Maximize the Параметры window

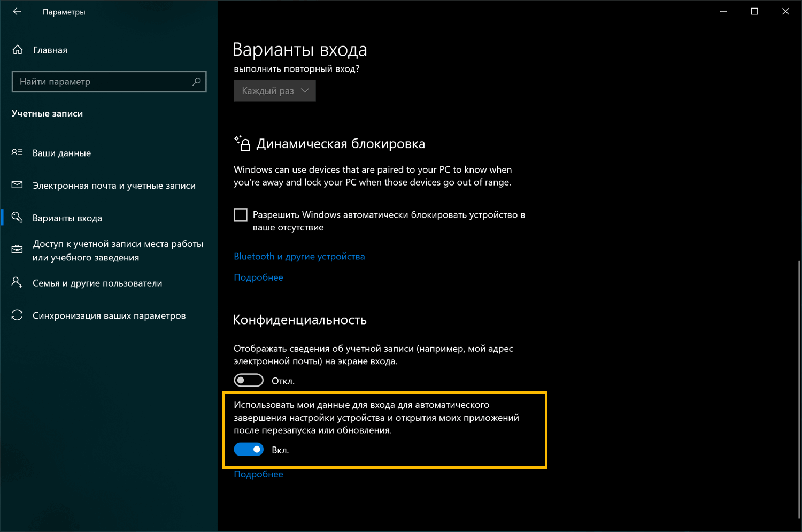[x=754, y=11]
